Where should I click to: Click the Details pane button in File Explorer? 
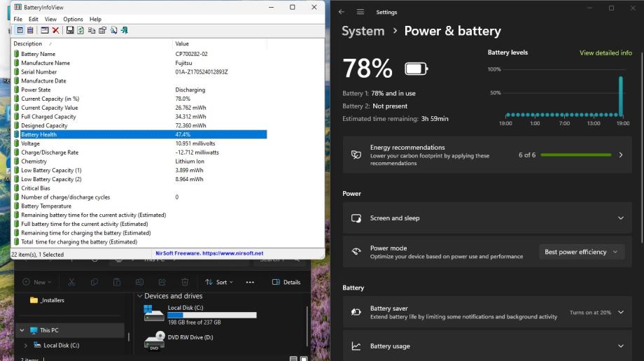pyautogui.click(x=286, y=282)
